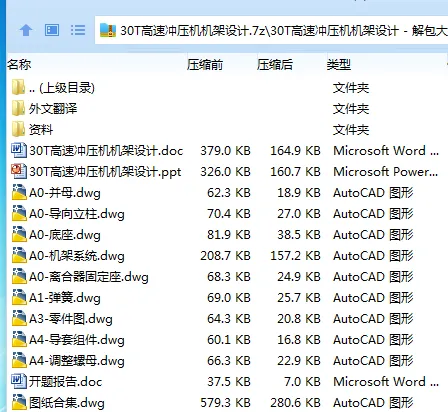This screenshot has height=412, width=448.
Task: Click the AutoCAD icon of A0-并母.dwg
Action: pyautogui.click(x=19, y=193)
